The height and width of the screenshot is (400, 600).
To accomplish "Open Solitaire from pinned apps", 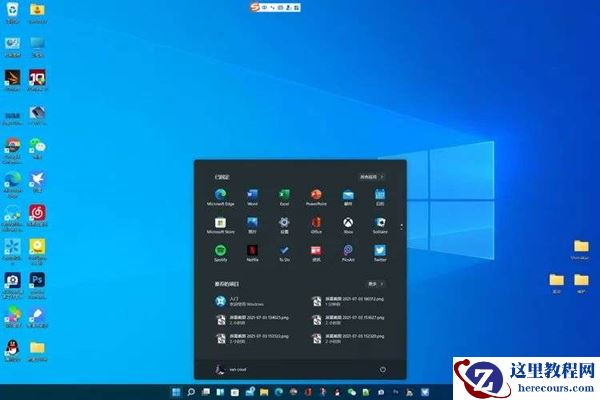I will pos(380,225).
